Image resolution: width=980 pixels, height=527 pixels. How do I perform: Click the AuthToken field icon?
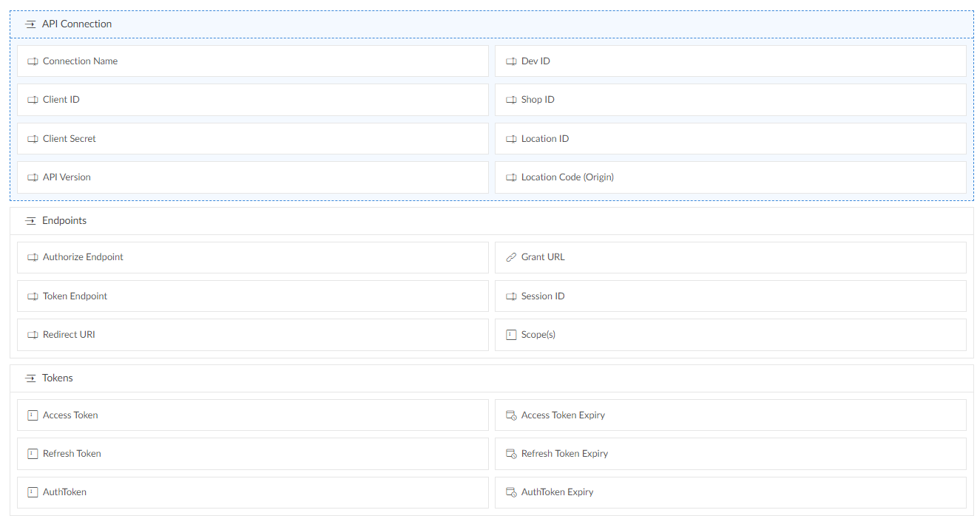pyautogui.click(x=33, y=492)
